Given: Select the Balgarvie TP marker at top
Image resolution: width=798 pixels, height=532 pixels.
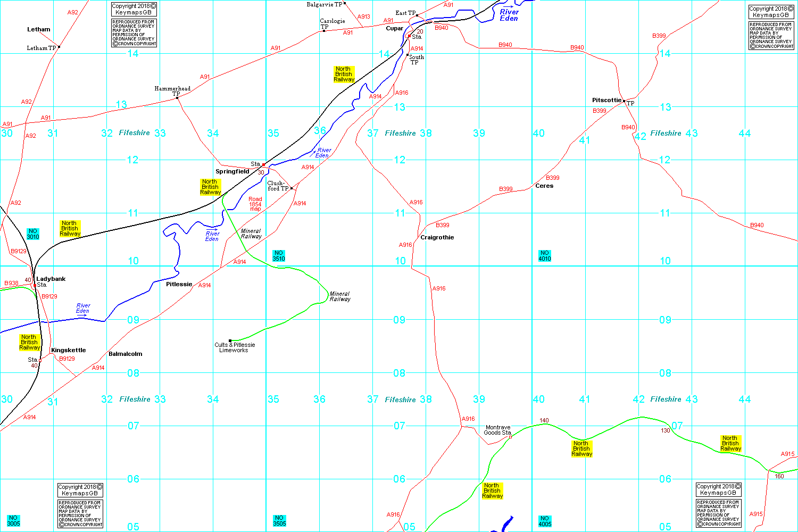Looking at the screenshot, I should [x=345, y=3].
